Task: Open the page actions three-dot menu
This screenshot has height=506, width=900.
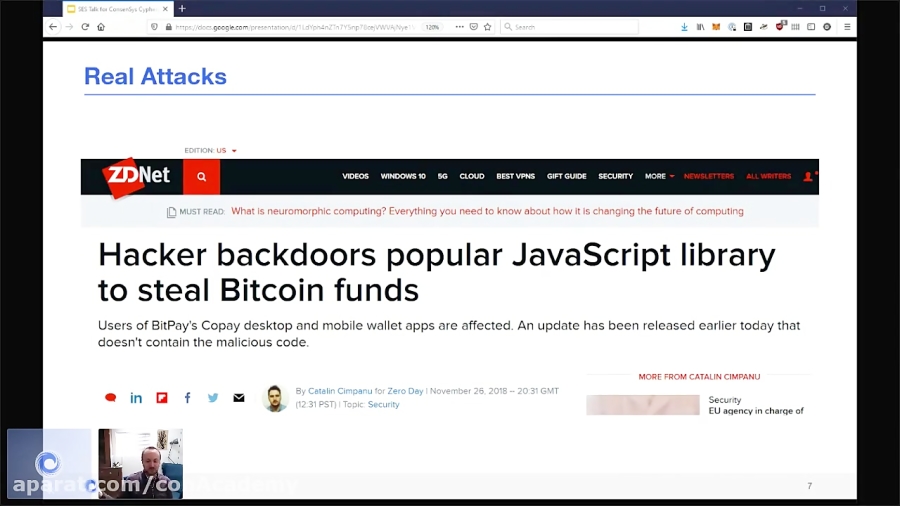Action: pyautogui.click(x=459, y=27)
